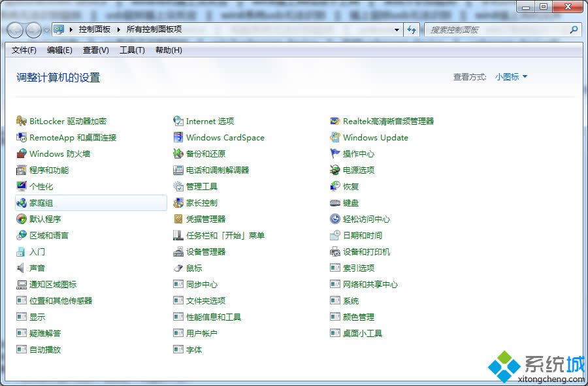Click the 程序和功能 icon
This screenshot has width=588, height=386.
tap(22, 170)
